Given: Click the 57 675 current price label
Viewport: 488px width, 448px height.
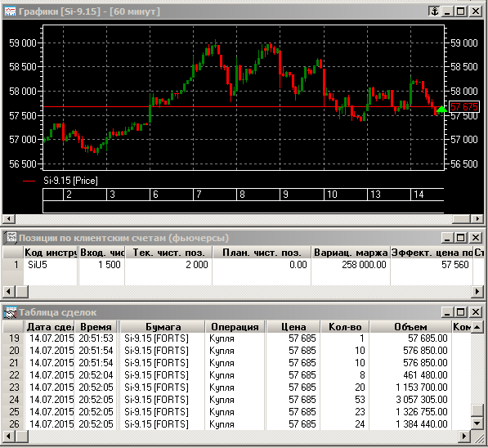Looking at the screenshot, I should 464,107.
